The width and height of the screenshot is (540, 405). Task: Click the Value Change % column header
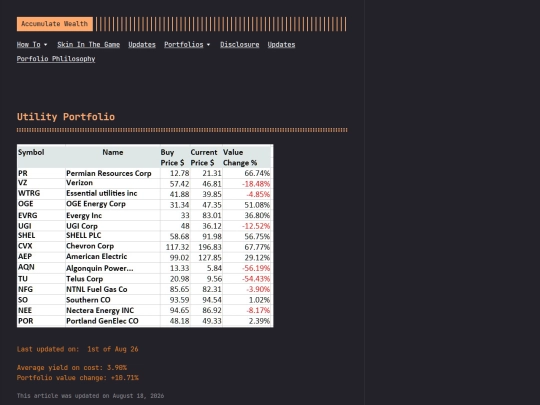click(x=240, y=157)
